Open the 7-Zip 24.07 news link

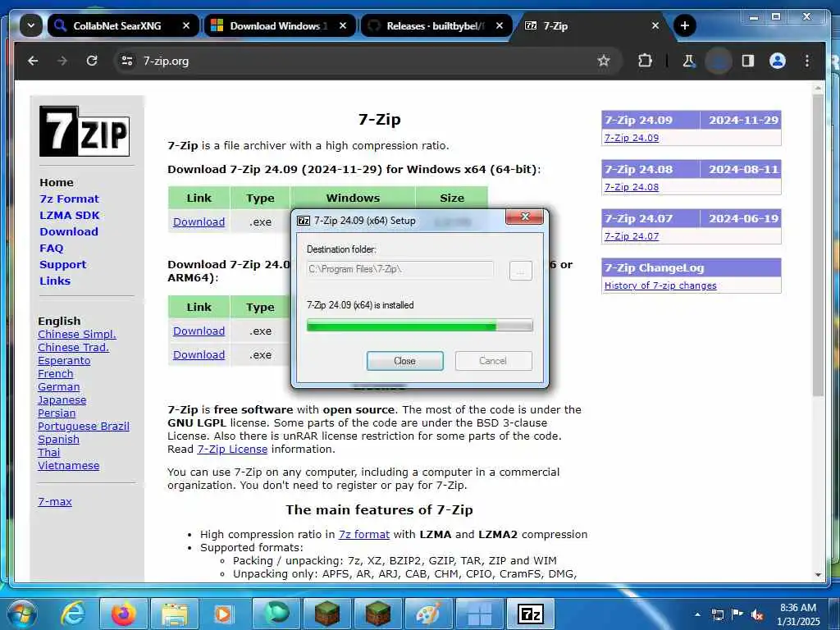(x=632, y=236)
